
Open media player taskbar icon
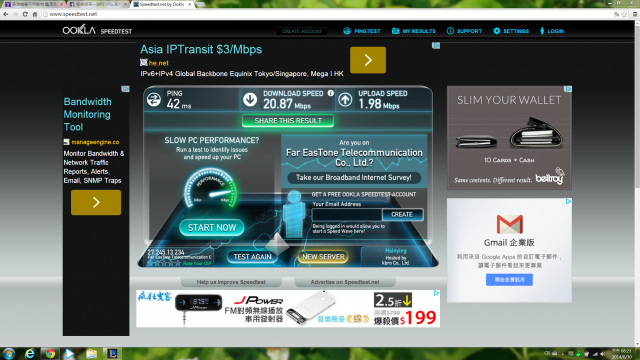point(70,353)
